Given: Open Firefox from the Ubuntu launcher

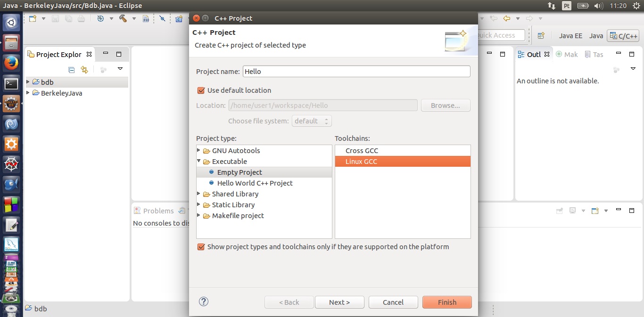Looking at the screenshot, I should (11, 63).
